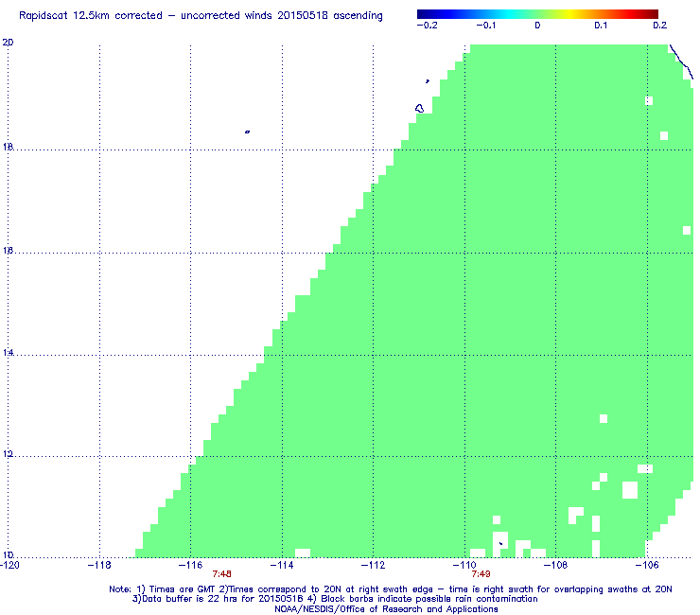This screenshot has height=615, width=700.
Task: Click the 7:49 swath time label
Action: (481, 574)
